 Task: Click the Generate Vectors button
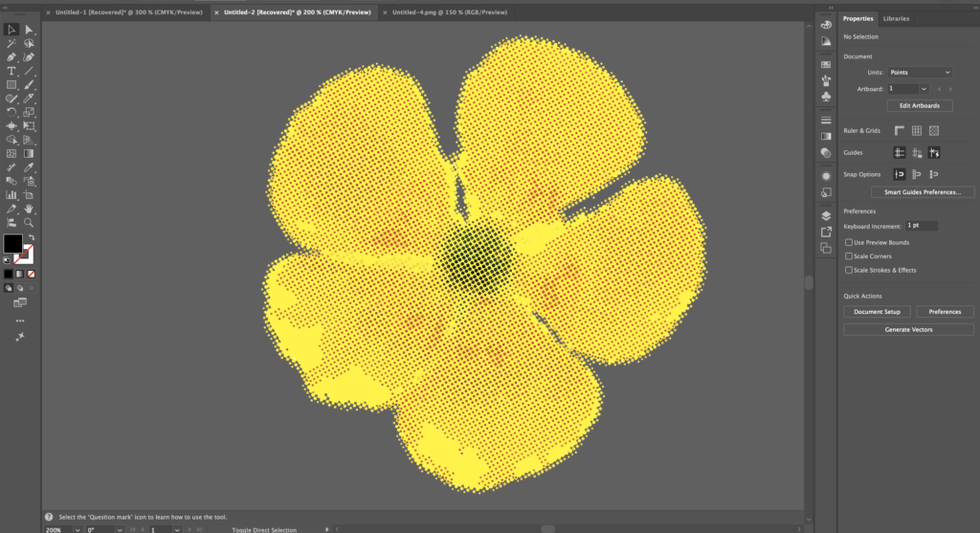tap(908, 329)
